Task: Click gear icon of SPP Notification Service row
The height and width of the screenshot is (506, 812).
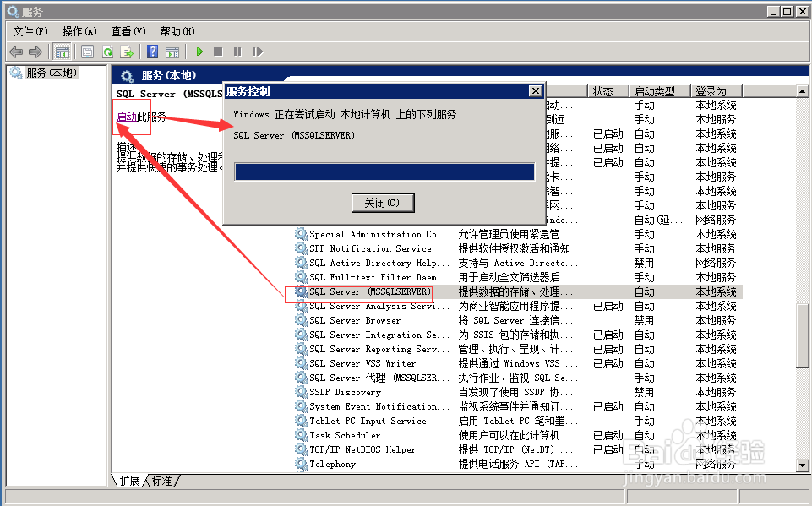Action: 301,248
